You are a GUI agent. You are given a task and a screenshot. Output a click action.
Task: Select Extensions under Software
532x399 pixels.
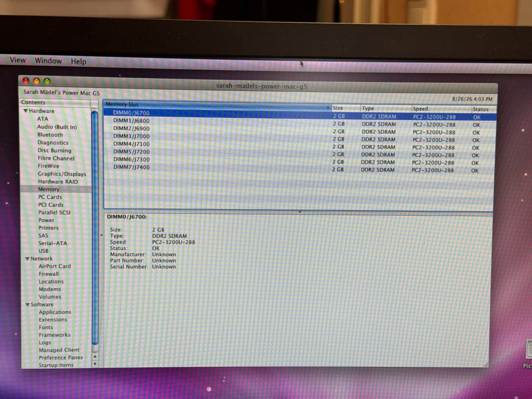(53, 320)
